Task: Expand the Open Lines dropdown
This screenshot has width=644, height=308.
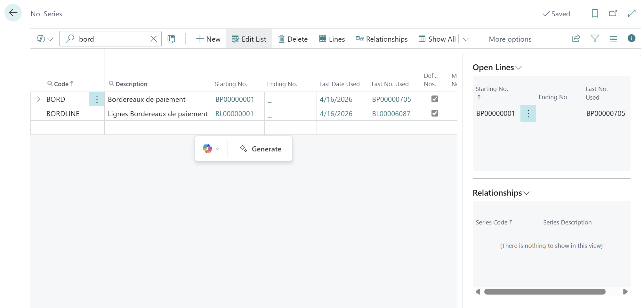Action: (519, 68)
